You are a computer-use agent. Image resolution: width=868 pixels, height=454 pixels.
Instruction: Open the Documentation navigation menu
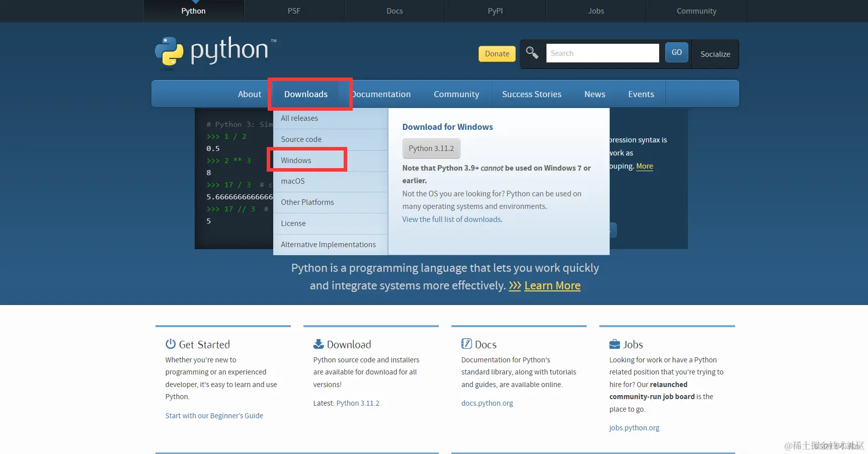click(381, 94)
